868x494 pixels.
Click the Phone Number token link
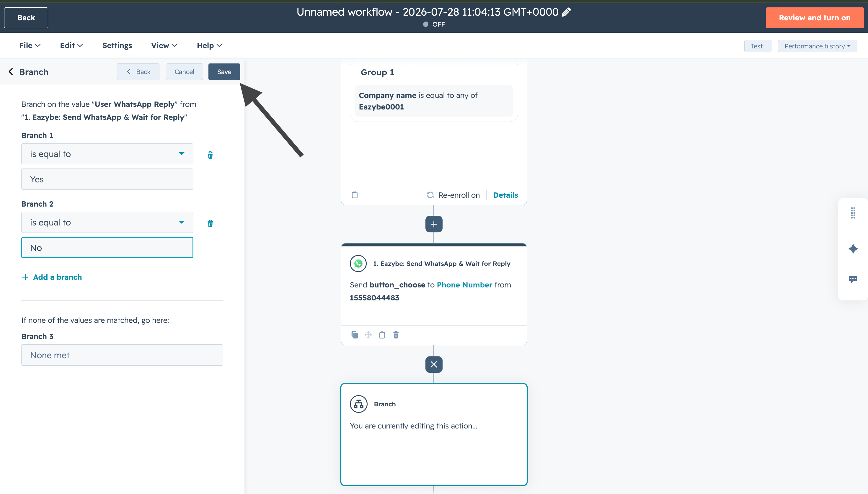[x=464, y=285]
